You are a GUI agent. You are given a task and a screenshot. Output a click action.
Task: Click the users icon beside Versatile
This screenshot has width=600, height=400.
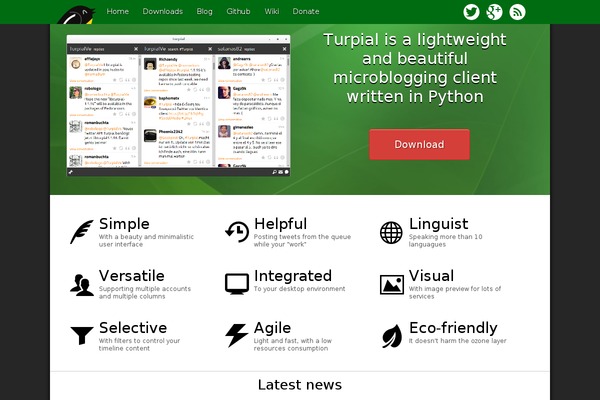(82, 285)
